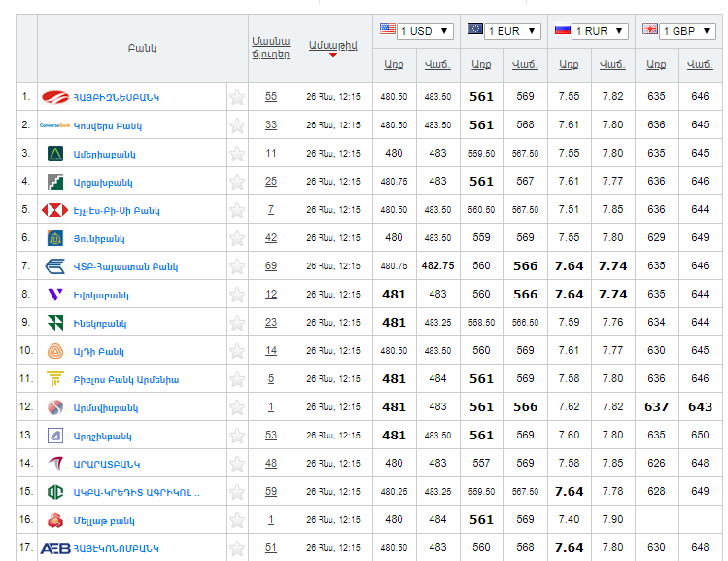Open the ՀԱՅԲԻԶՆԵՍԲԱՆԿ bank name link
Screen dimensions: 728x561
click(x=117, y=97)
